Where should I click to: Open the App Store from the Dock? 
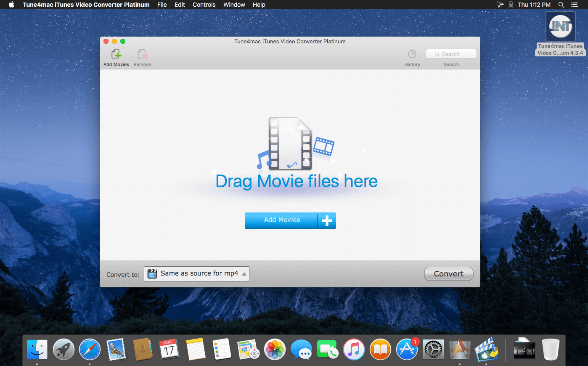click(x=407, y=350)
